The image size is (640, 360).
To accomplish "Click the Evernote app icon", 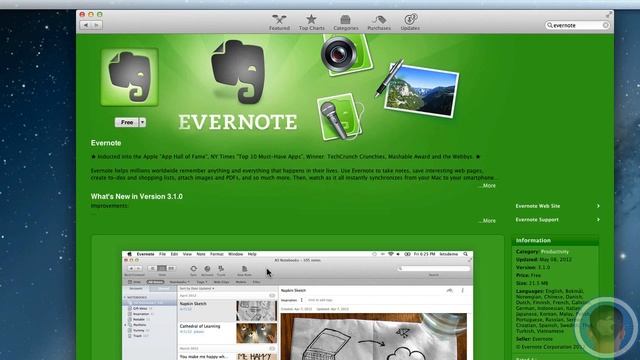I will tap(129, 77).
